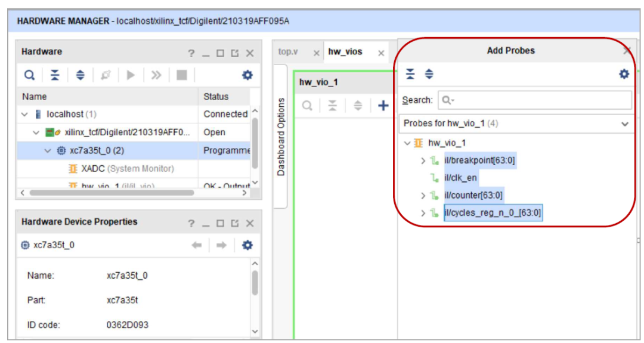This screenshot has height=343, width=644.
Task: Open Add Probes settings gear
Action: 624,74
